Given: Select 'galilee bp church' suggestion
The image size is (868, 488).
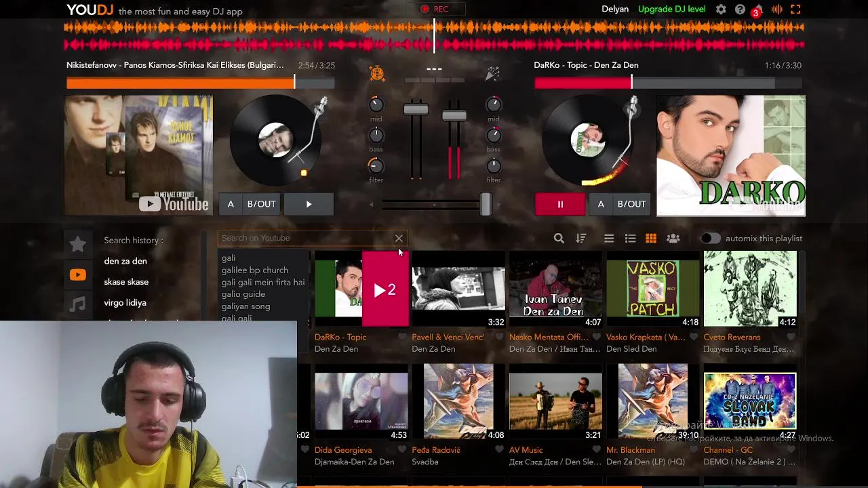Looking at the screenshot, I should click(x=255, y=270).
